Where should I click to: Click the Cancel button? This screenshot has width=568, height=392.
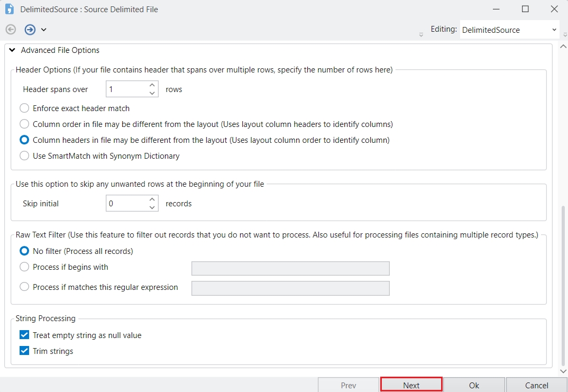(x=536, y=385)
